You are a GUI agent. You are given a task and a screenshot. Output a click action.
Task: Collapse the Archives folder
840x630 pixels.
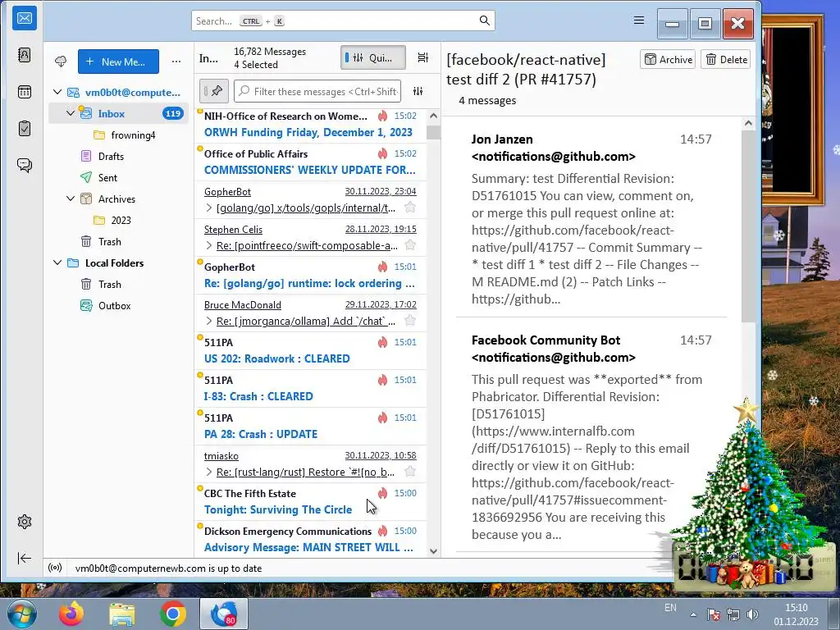[x=71, y=199]
